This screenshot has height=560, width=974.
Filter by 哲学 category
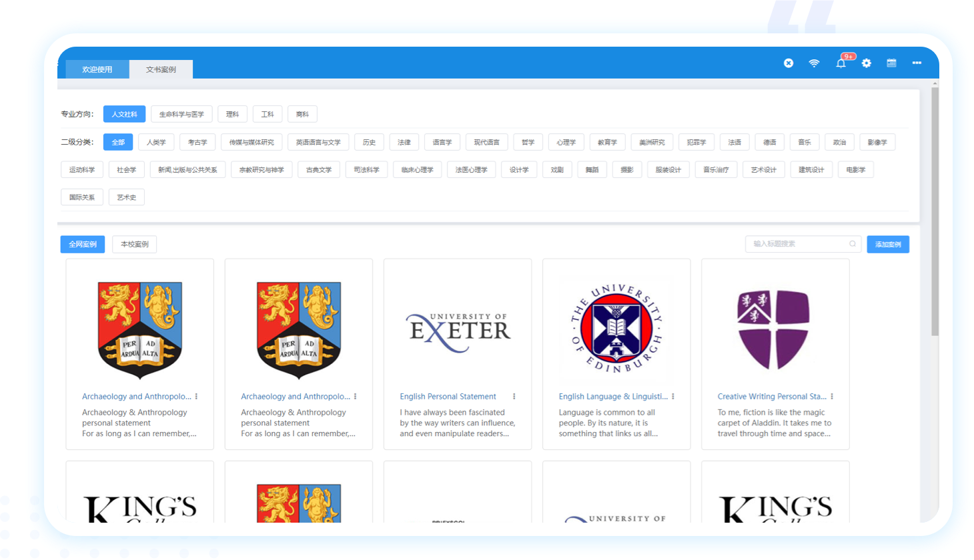[528, 142]
